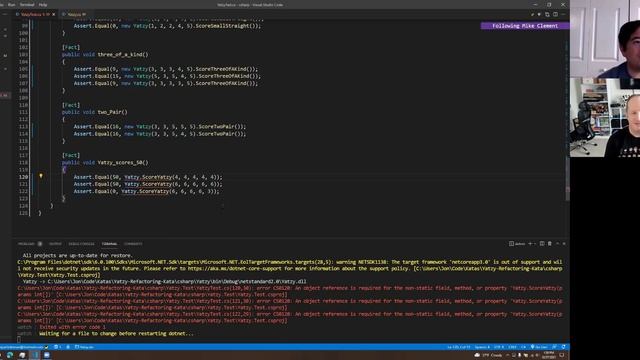Open the Windows notification center icon
Screen dimensions: 640x360
(562, 355)
